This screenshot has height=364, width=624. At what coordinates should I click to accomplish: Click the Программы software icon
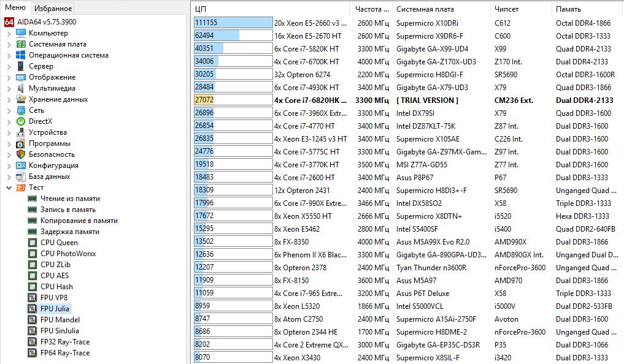click(21, 143)
